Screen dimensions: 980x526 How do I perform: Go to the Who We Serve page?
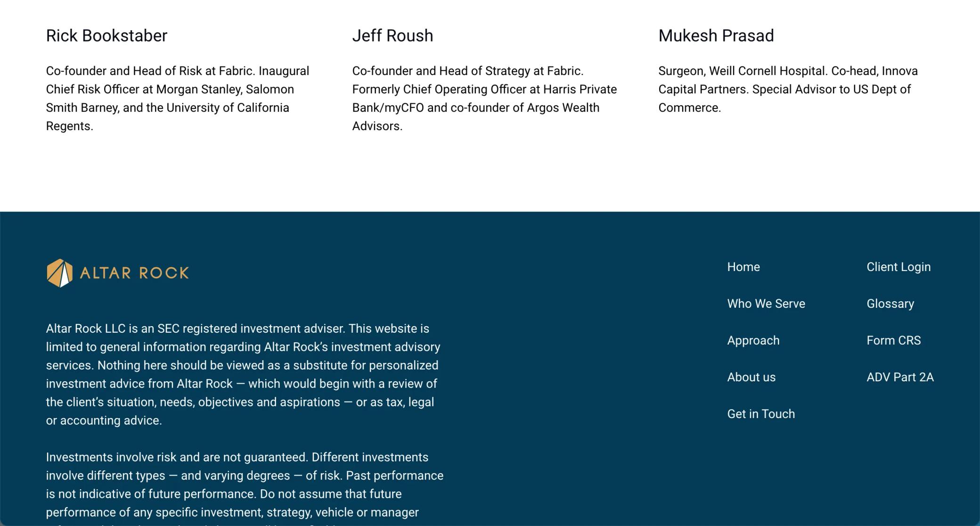point(766,304)
